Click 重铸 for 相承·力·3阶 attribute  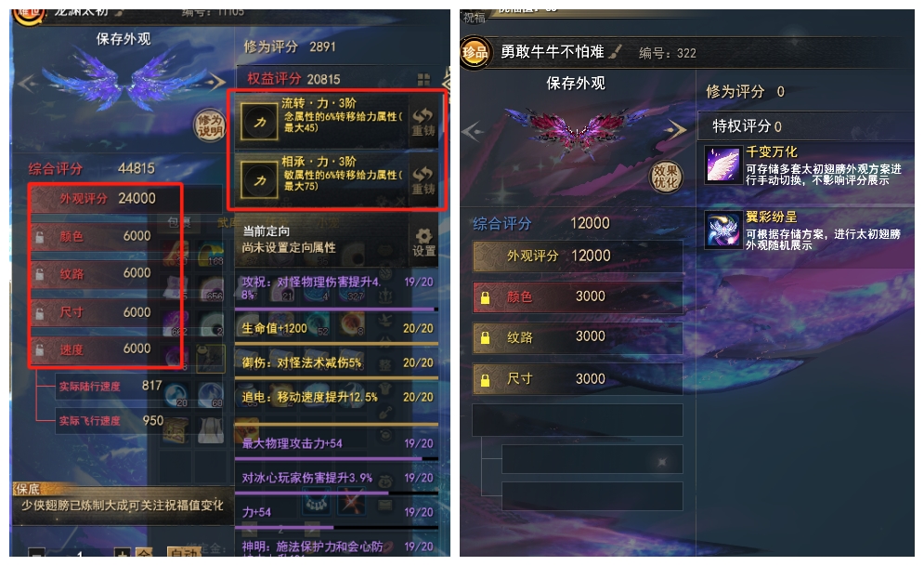pos(423,179)
